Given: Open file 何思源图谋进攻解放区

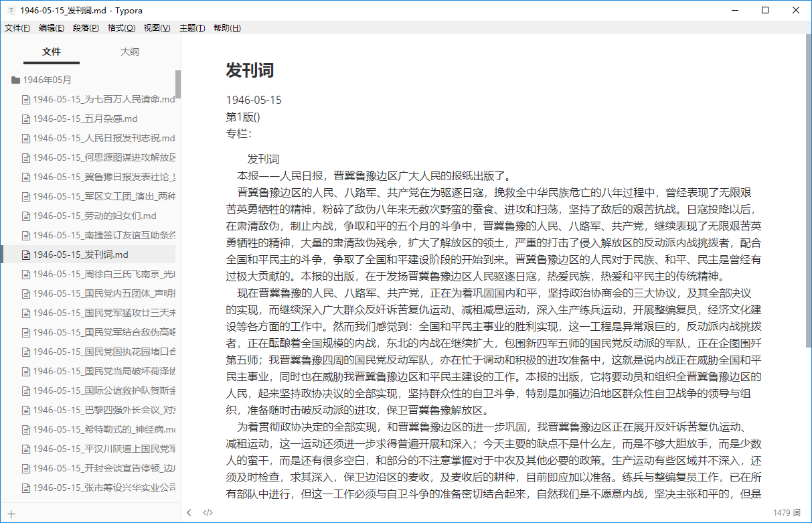Looking at the screenshot, I should (x=98, y=157).
